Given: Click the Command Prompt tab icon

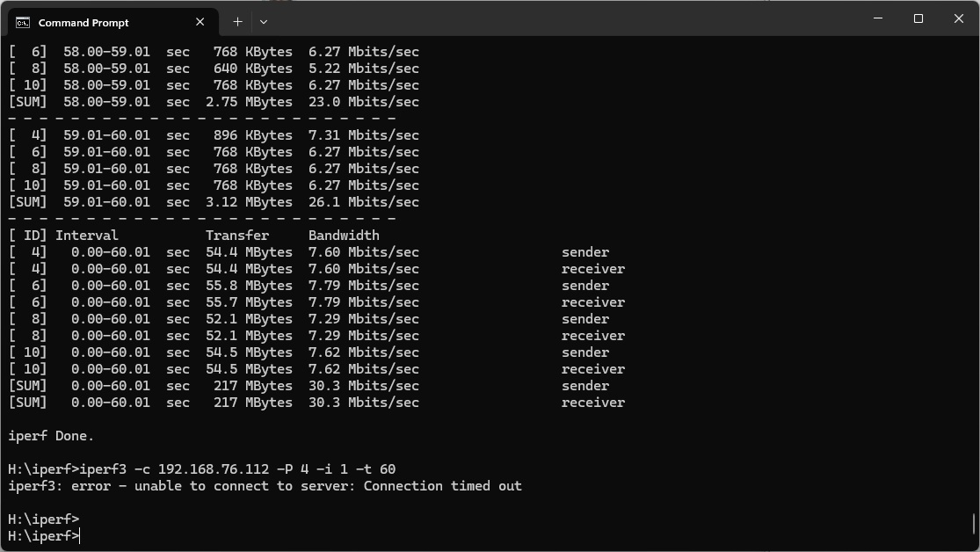Looking at the screenshot, I should coord(23,22).
